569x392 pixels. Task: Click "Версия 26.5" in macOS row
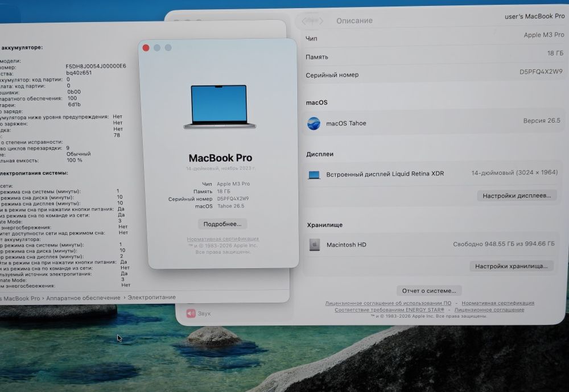click(x=542, y=121)
